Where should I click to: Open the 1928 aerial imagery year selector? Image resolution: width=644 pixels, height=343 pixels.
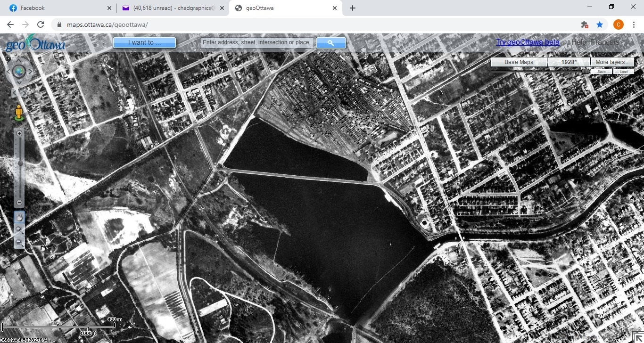(569, 62)
